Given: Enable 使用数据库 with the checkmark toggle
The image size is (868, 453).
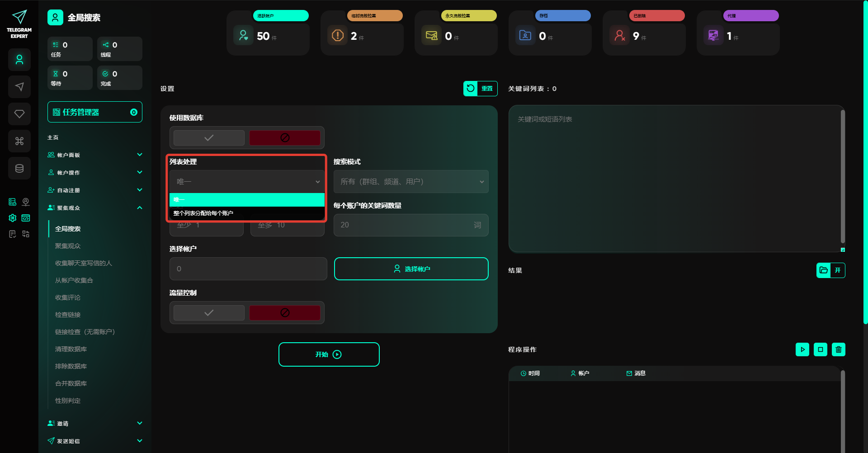Looking at the screenshot, I should pos(209,138).
